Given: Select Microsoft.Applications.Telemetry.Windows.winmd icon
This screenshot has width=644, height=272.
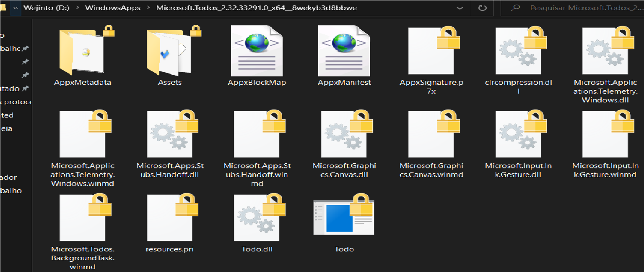Looking at the screenshot, I should [85, 133].
